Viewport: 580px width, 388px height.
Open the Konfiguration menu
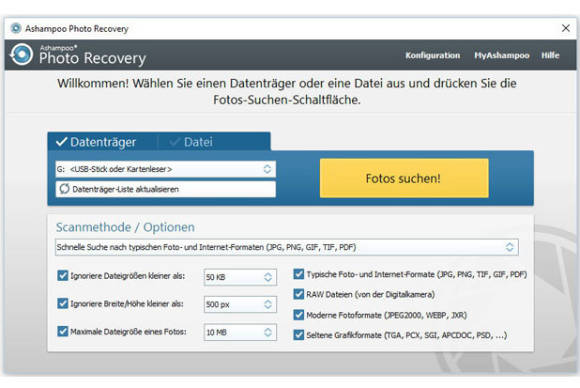tap(432, 55)
